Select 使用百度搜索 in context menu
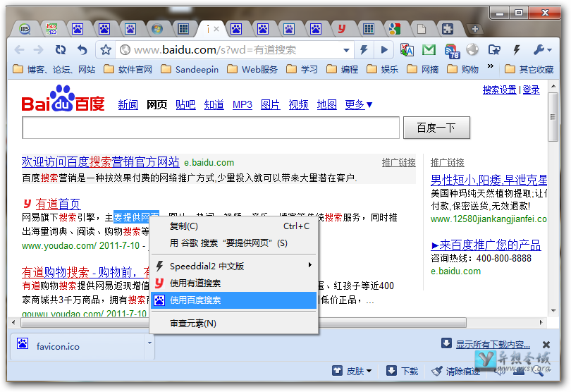Viewport: 571px width, 392px height. (196, 300)
